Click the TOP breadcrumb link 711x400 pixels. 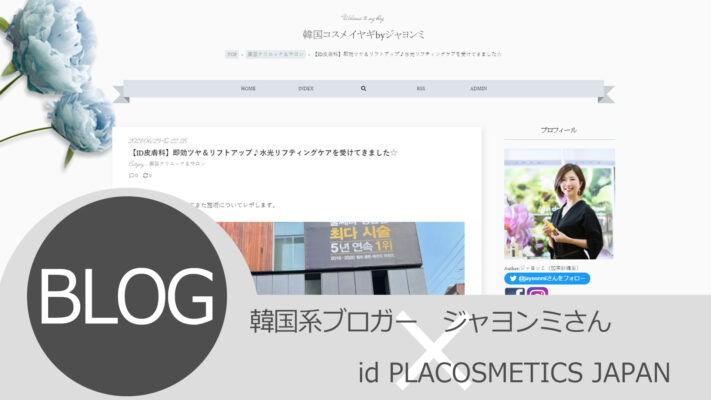(x=232, y=54)
